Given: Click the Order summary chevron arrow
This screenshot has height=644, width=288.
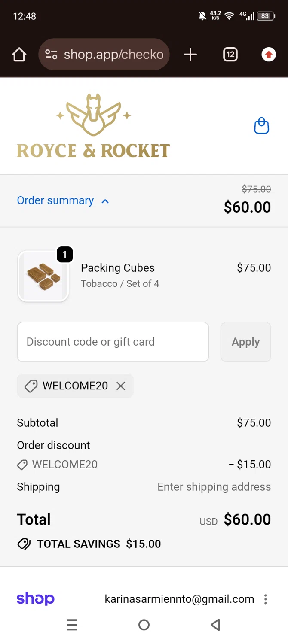Looking at the screenshot, I should point(105,201).
